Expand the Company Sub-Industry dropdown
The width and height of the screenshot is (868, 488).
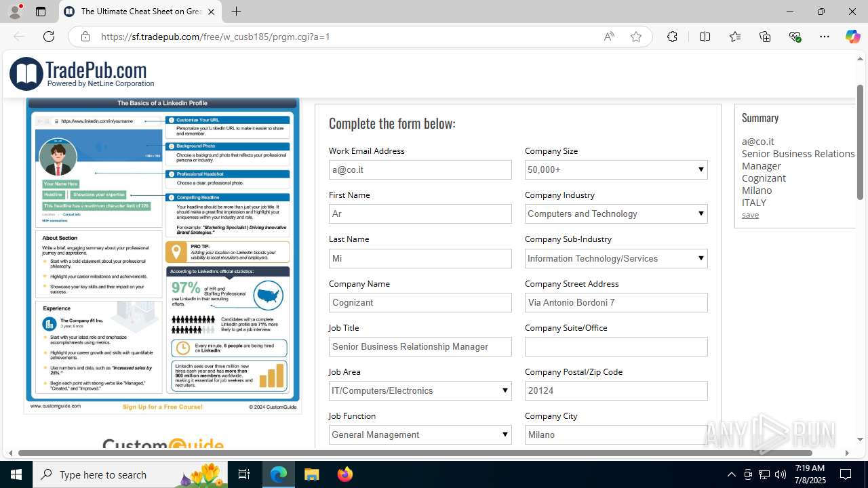(x=616, y=258)
